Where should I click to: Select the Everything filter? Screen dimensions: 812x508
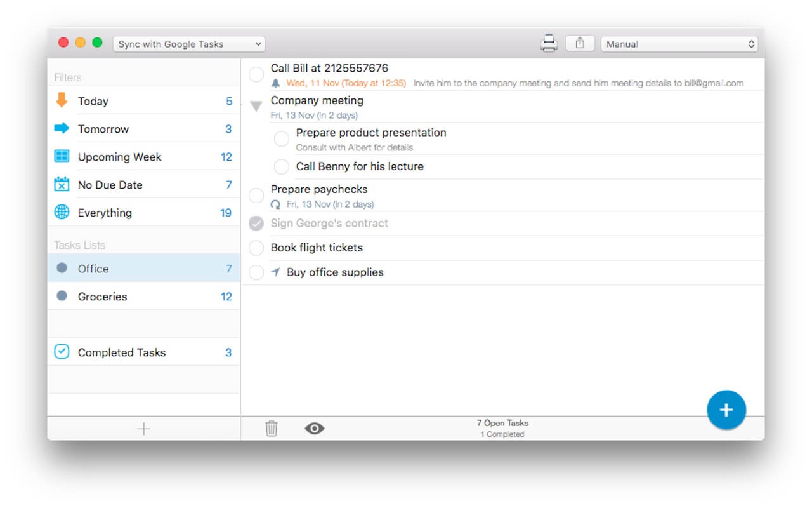144,212
